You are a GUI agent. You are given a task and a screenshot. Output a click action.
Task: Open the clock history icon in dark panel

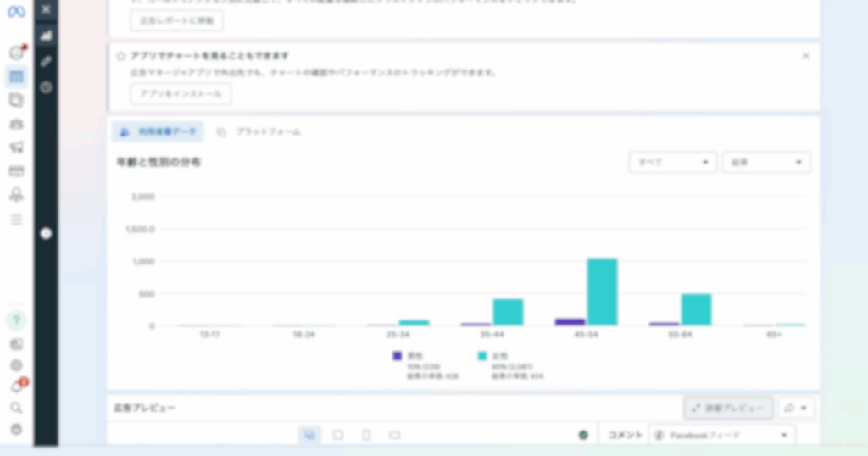pos(46,87)
